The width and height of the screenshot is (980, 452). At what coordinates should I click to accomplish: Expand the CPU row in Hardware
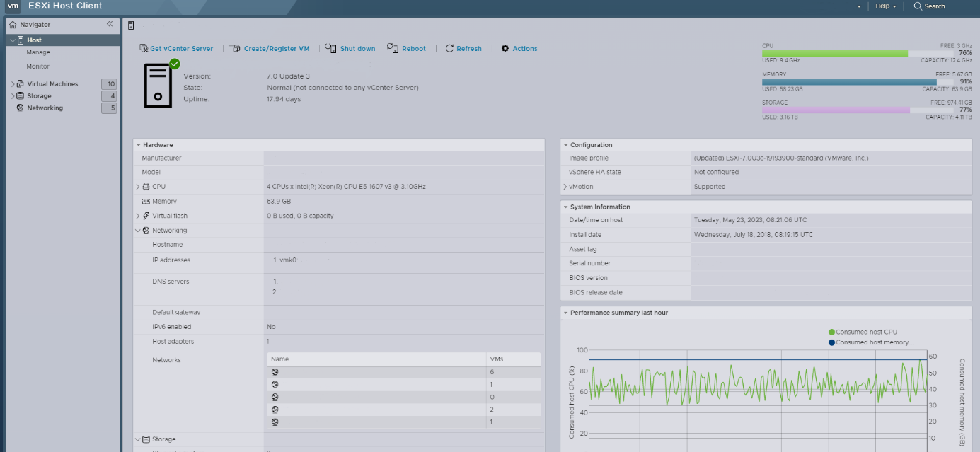(x=138, y=187)
